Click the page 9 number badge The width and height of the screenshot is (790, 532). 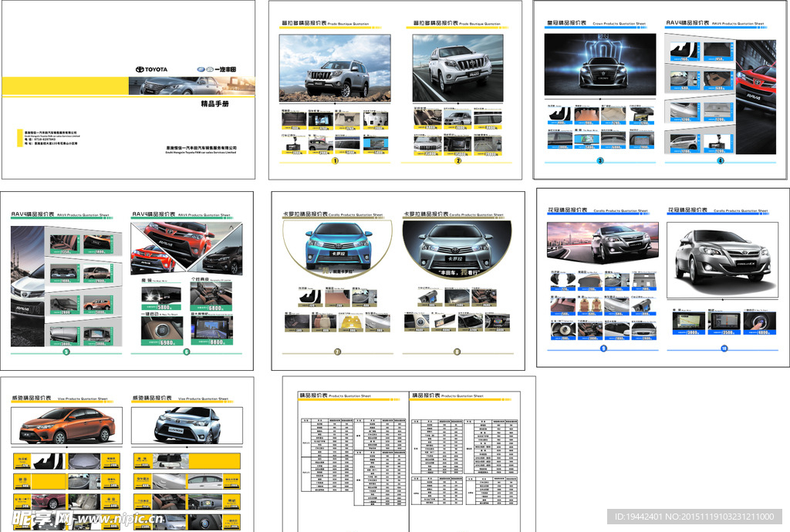pos(603,348)
